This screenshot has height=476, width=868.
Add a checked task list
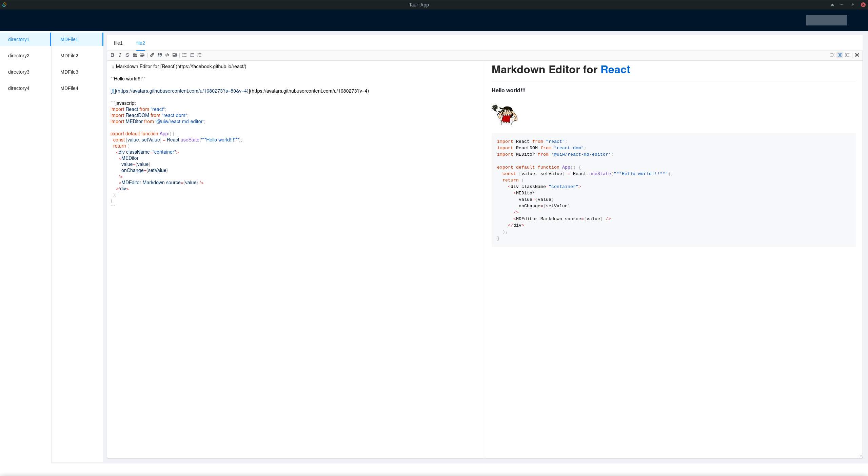pos(199,55)
